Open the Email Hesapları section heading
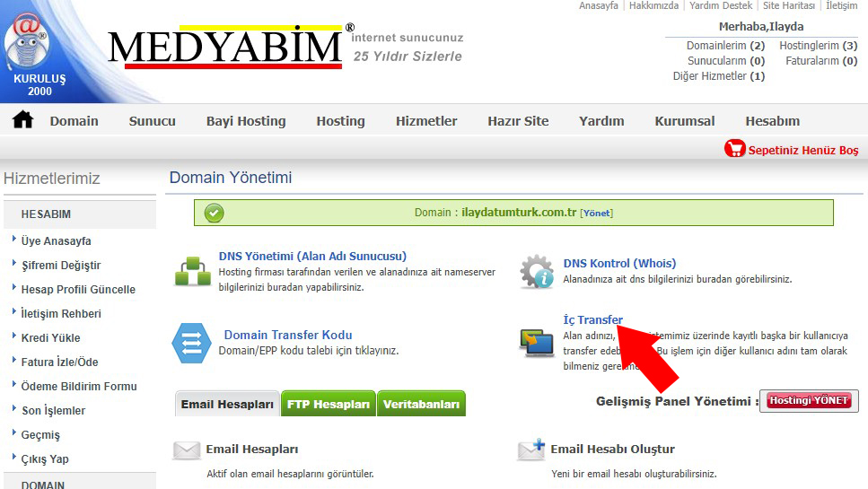This screenshot has width=868, height=489. pyautogui.click(x=252, y=450)
